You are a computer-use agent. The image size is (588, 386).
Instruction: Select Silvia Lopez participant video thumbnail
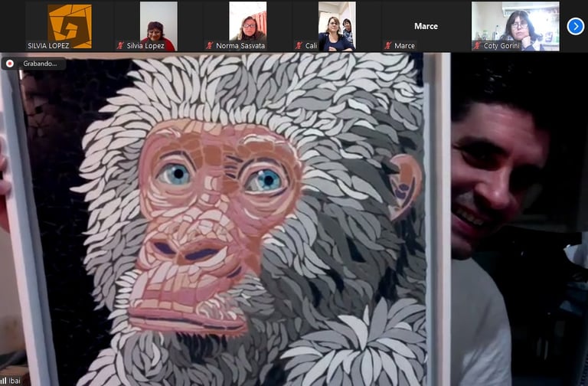(x=158, y=26)
